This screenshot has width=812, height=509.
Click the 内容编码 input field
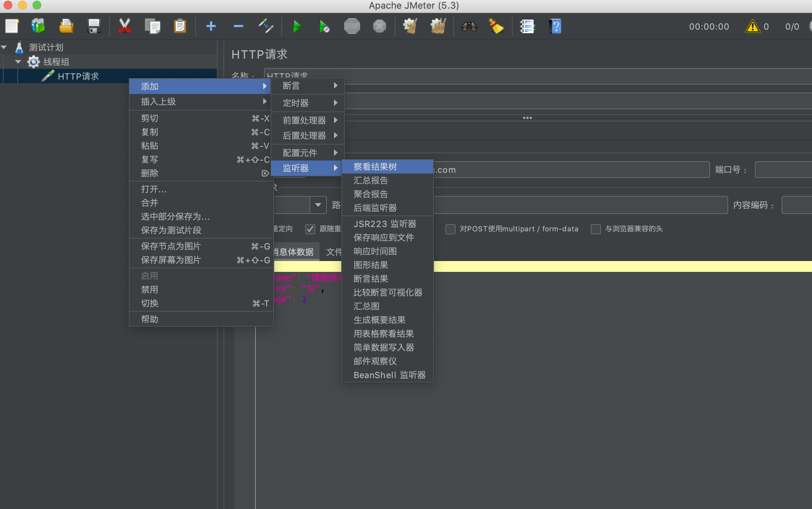pyautogui.click(x=796, y=205)
